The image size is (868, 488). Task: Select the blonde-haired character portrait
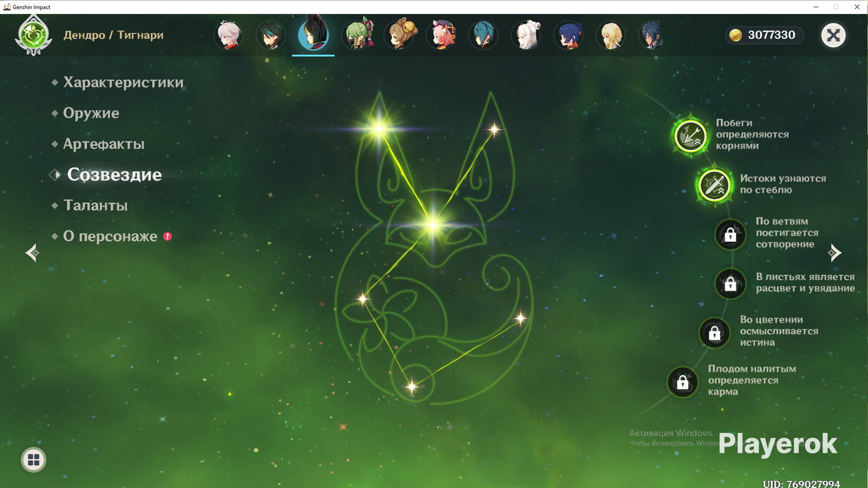[x=611, y=35]
